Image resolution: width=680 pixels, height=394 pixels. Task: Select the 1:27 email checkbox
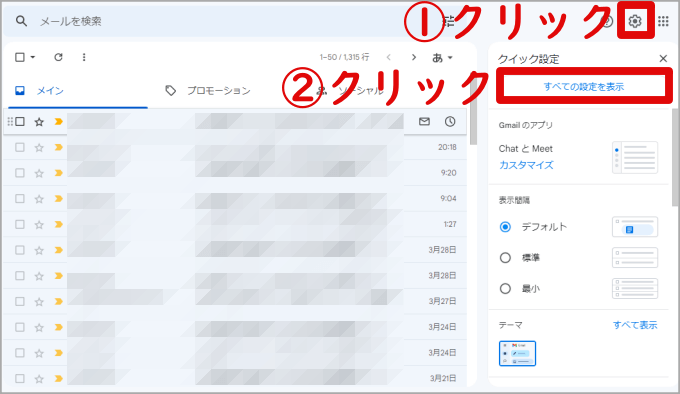tap(20, 224)
